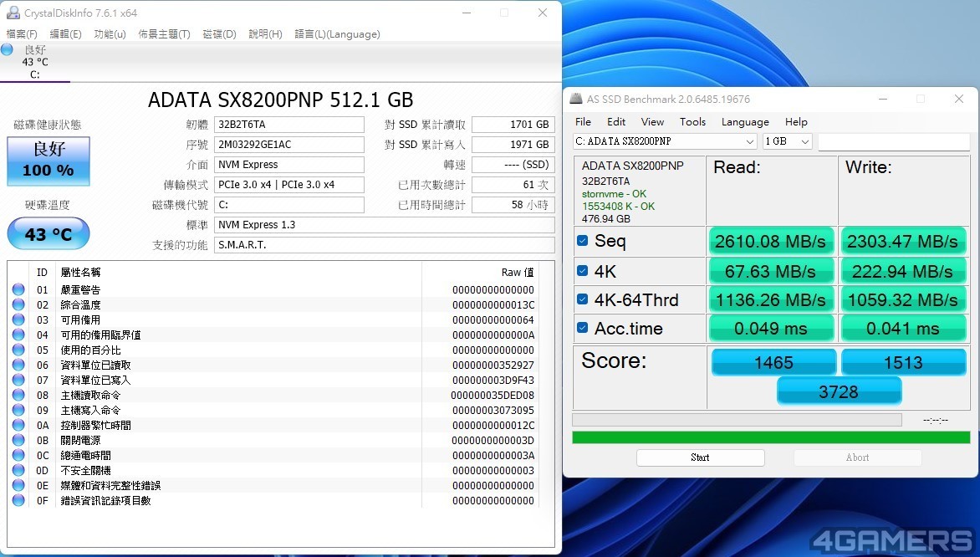Image resolution: width=980 pixels, height=557 pixels.
Task: Open the View menu in AS SSD Benchmark
Action: point(652,122)
